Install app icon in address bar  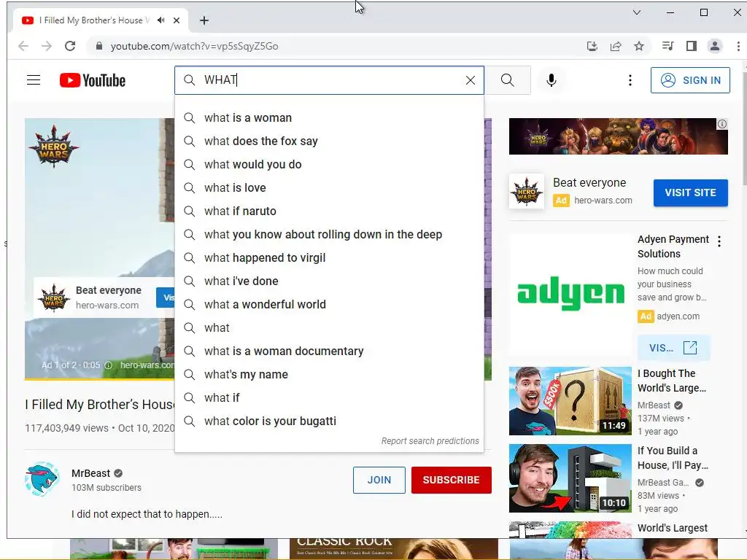coord(592,46)
